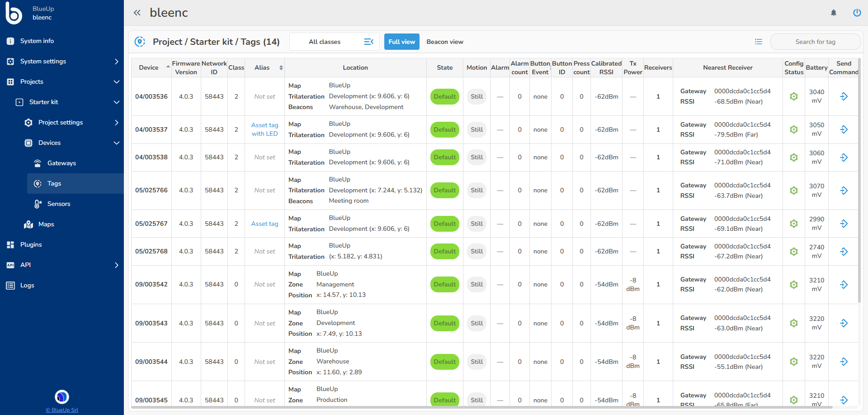Send command to tag 04/003536

click(844, 96)
